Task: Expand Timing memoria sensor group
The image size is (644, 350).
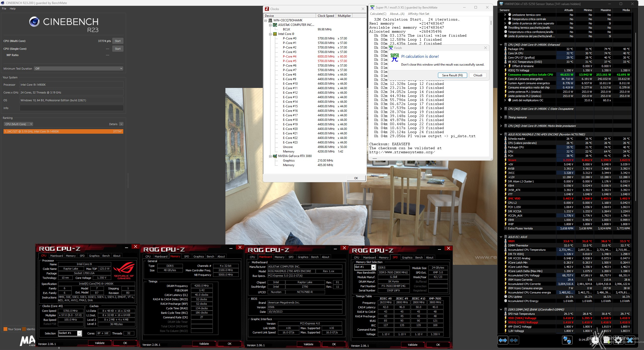Action: tap(501, 117)
